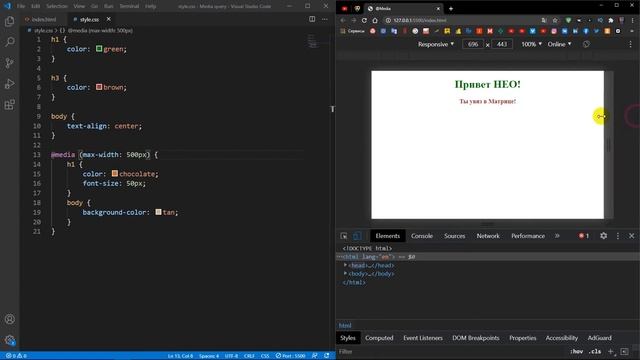Reload the page in Chrome
This screenshot has height=360, width=640.
tap(364, 20)
